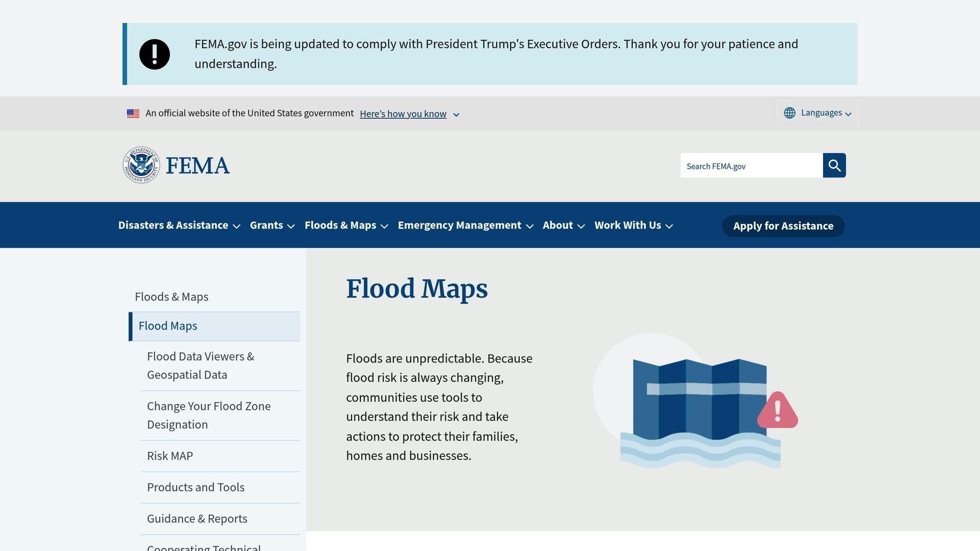The height and width of the screenshot is (551, 980).
Task: Navigate to Guidance & Reports
Action: 197,518
